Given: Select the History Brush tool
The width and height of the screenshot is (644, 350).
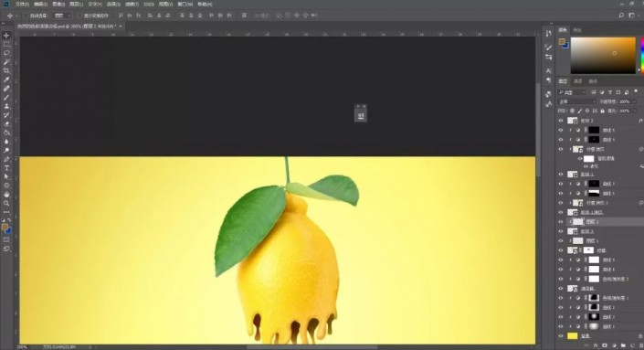Looking at the screenshot, I should [x=6, y=115].
